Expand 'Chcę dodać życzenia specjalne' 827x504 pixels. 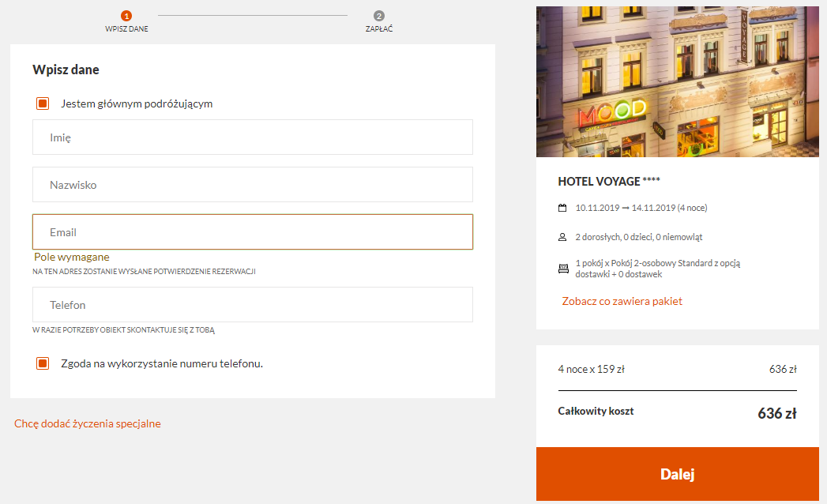coord(88,423)
